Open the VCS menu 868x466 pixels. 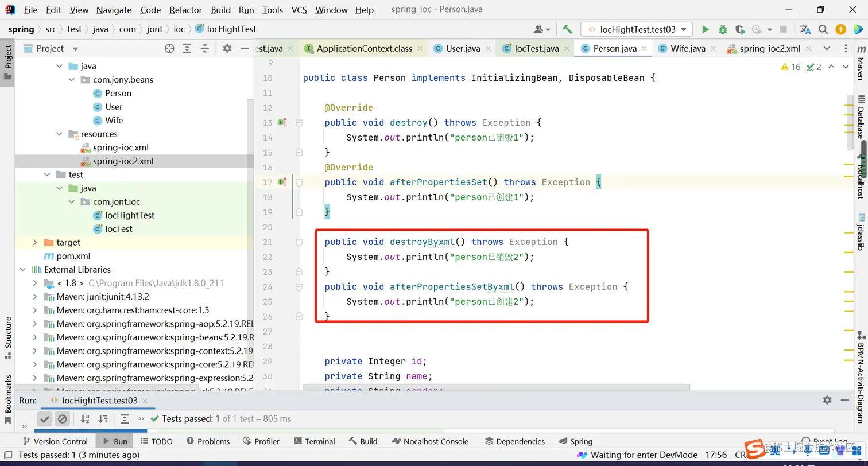(x=299, y=10)
